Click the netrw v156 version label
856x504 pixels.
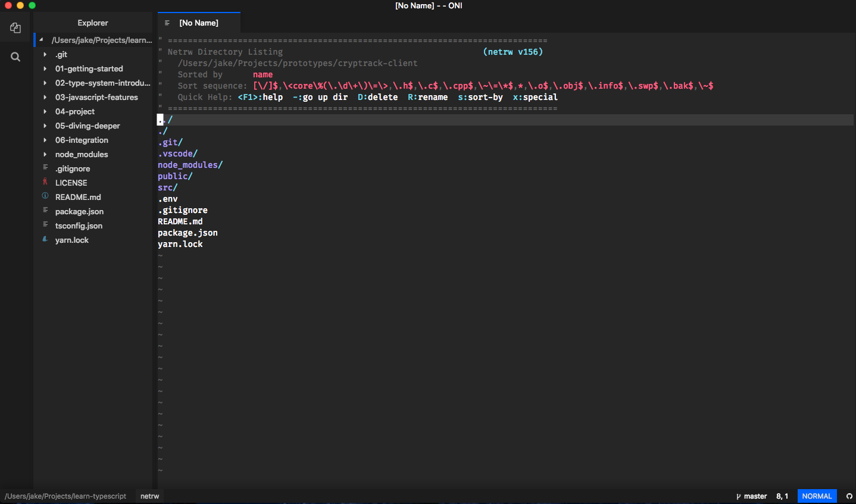[513, 52]
